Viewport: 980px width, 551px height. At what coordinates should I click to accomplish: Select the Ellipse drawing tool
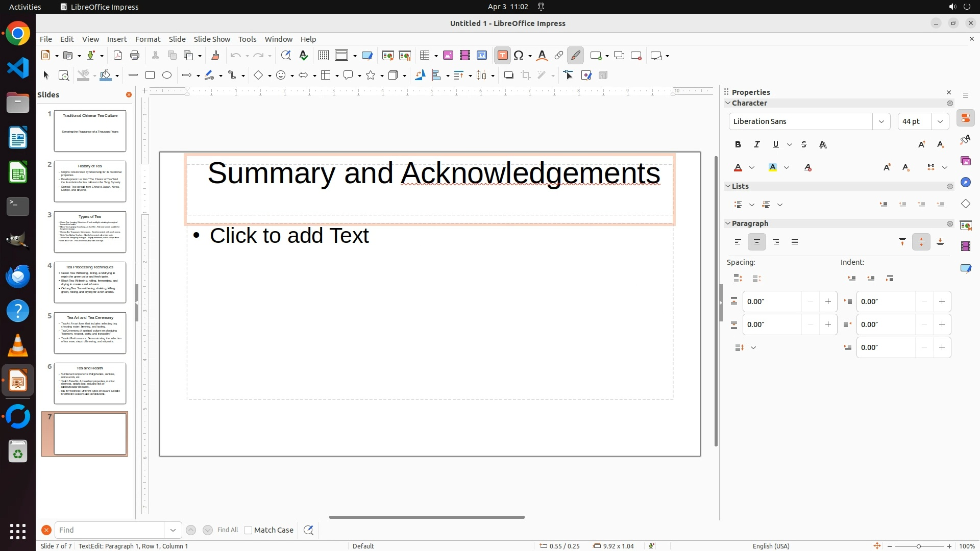(167, 76)
